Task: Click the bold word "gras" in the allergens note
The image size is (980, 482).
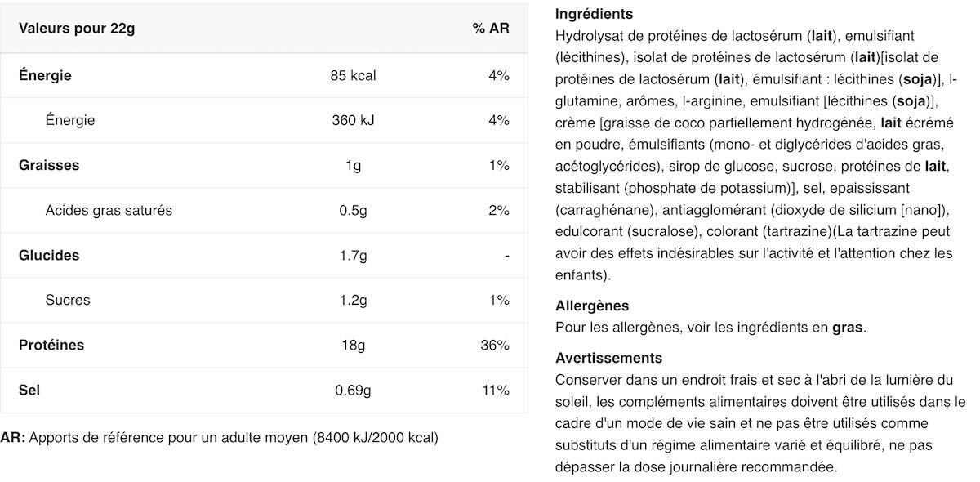Action: [847, 328]
